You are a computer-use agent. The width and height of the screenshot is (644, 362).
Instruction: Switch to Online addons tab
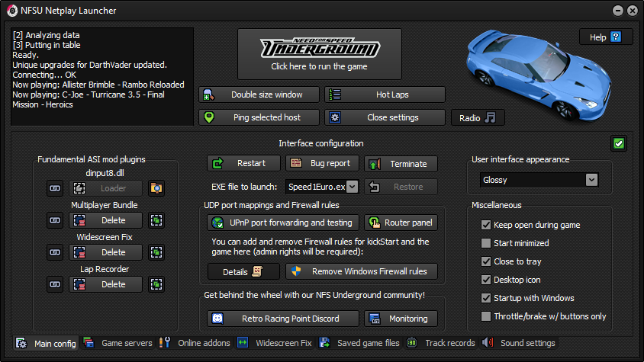(x=195, y=343)
